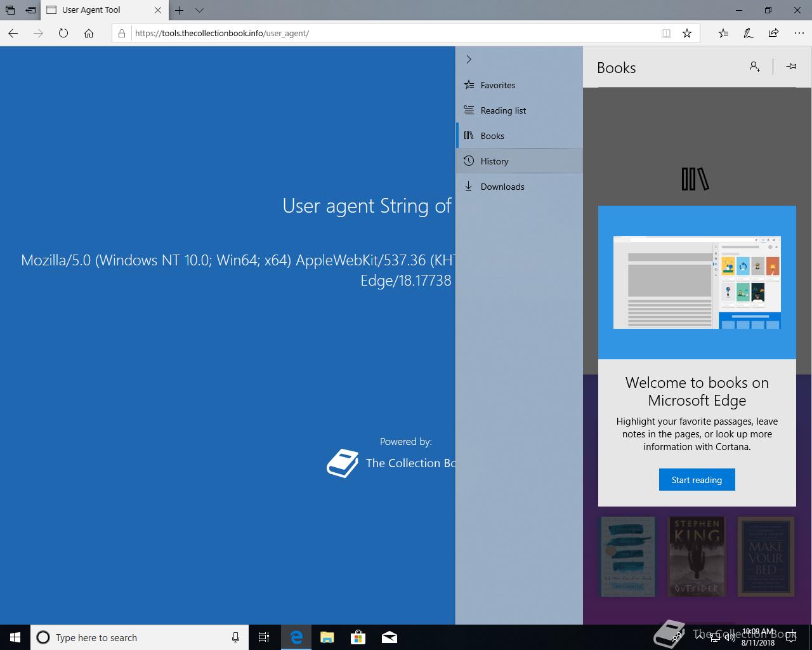Refresh the current page
812x650 pixels.
63,33
